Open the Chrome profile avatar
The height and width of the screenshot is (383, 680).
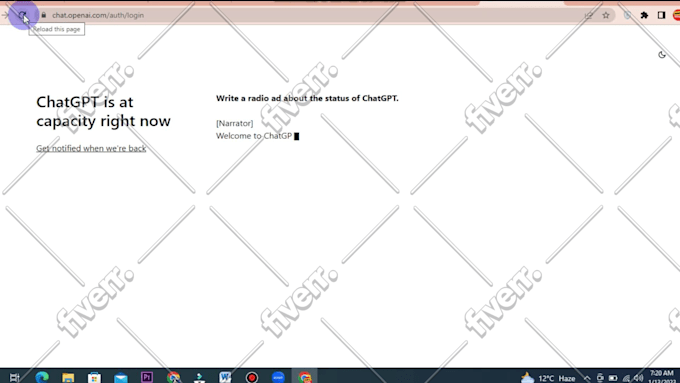(x=677, y=15)
